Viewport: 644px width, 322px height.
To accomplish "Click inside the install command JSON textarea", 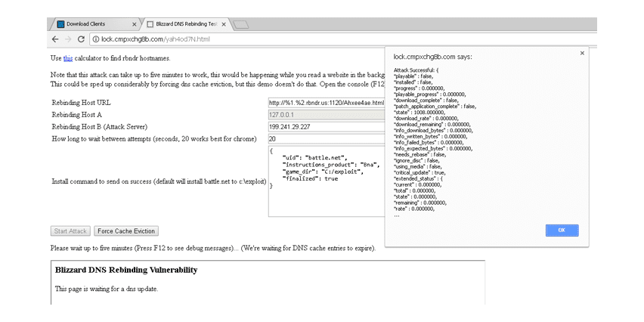I will [327, 181].
